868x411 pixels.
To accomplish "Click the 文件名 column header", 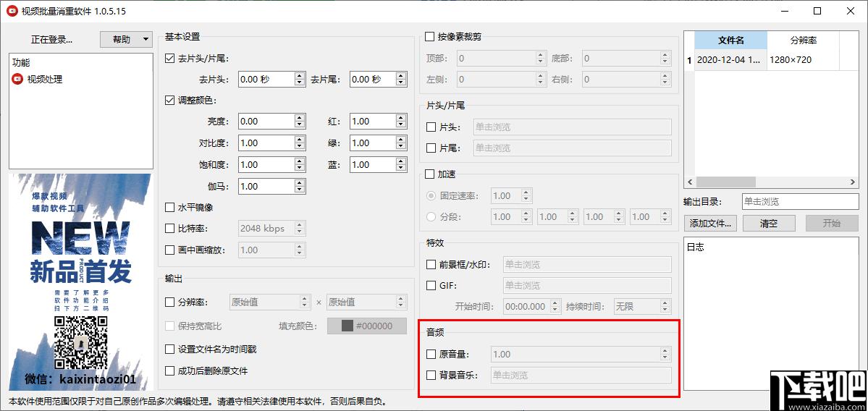I will click(x=730, y=40).
